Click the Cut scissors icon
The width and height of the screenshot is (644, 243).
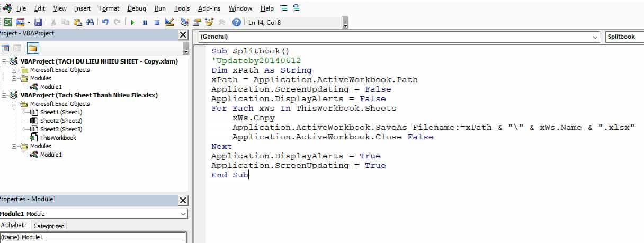click(x=53, y=22)
